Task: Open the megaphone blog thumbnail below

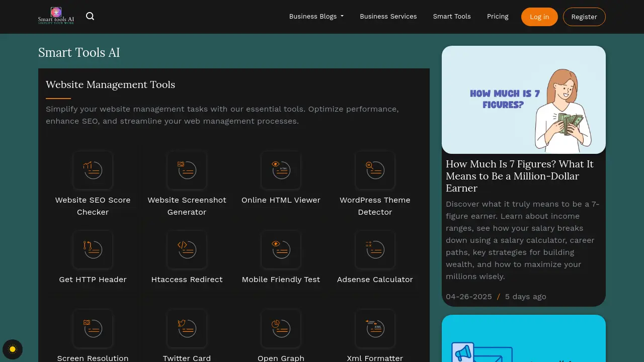Action: 524,338
